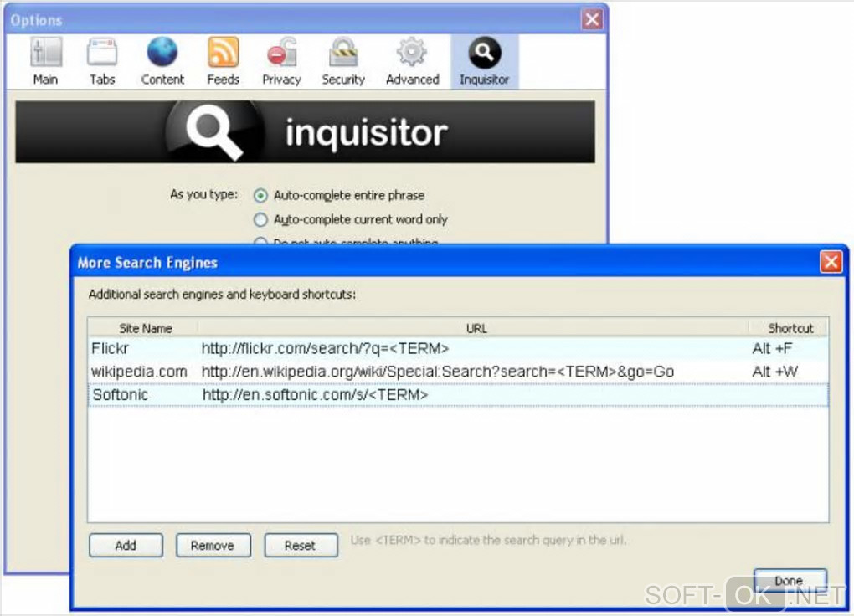Screen dimensions: 854x616
Task: Close the More Search Engines dialog
Action: pos(831,262)
